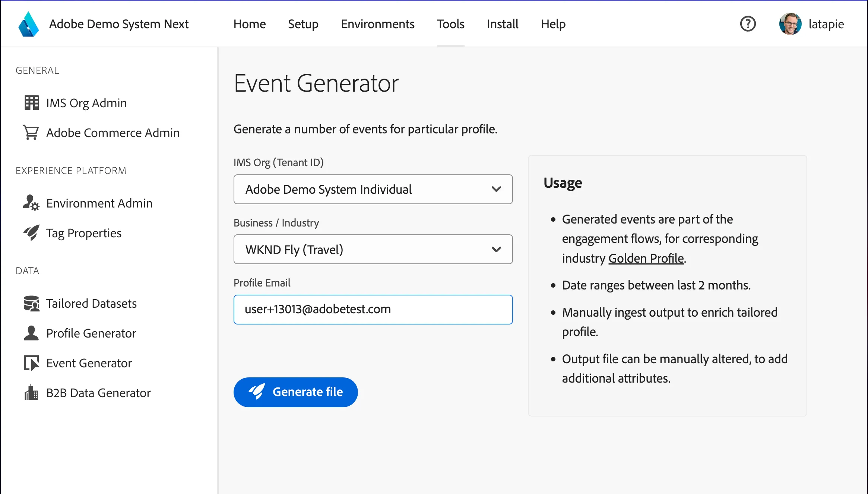Viewport: 868px width, 494px height.
Task: Open Tag Properties sidebar link
Action: pyautogui.click(x=84, y=233)
